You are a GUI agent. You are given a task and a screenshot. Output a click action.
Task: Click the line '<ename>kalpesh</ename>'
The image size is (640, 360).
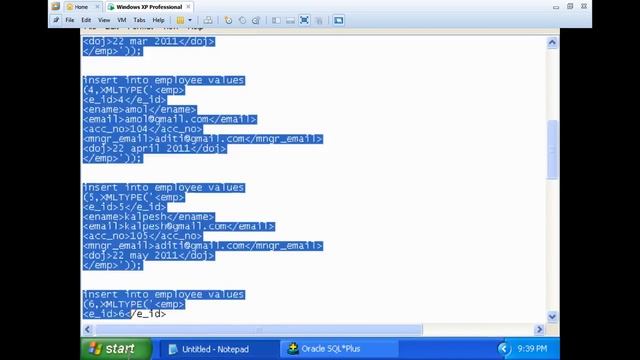coord(149,217)
